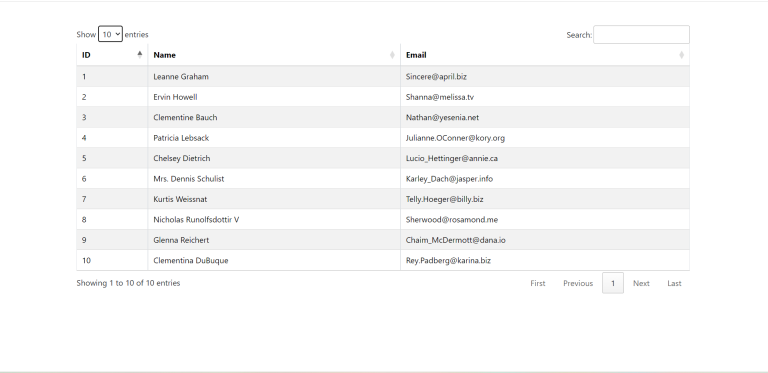Select the Clementine Bauch name cell
Viewport: 768px width, 373px height.
pos(274,117)
